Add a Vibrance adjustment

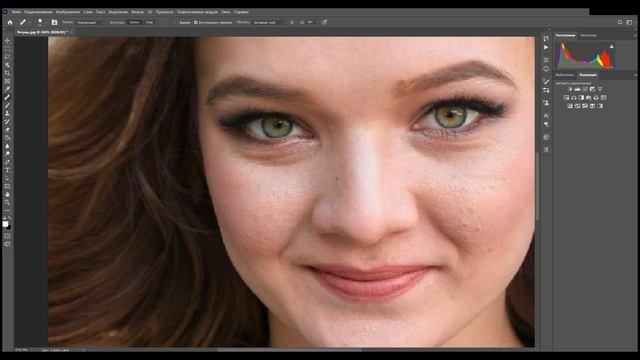[x=600, y=89]
